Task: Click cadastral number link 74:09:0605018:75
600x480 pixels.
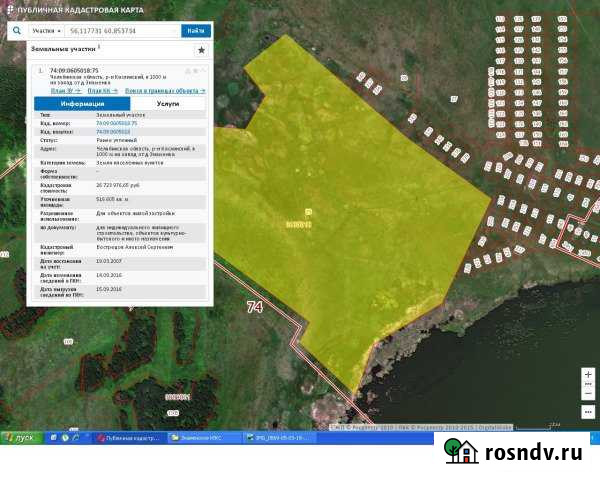Action: tap(116, 124)
